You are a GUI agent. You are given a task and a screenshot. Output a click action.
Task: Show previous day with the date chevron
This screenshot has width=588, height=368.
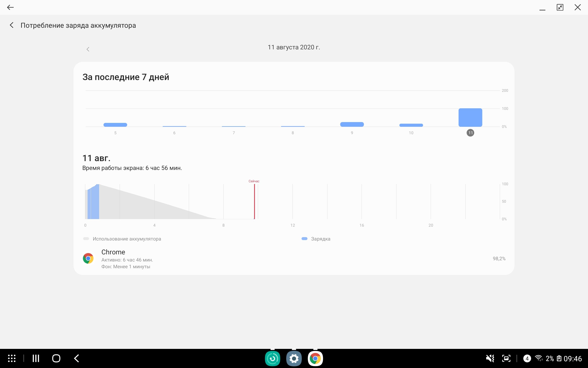[88, 49]
